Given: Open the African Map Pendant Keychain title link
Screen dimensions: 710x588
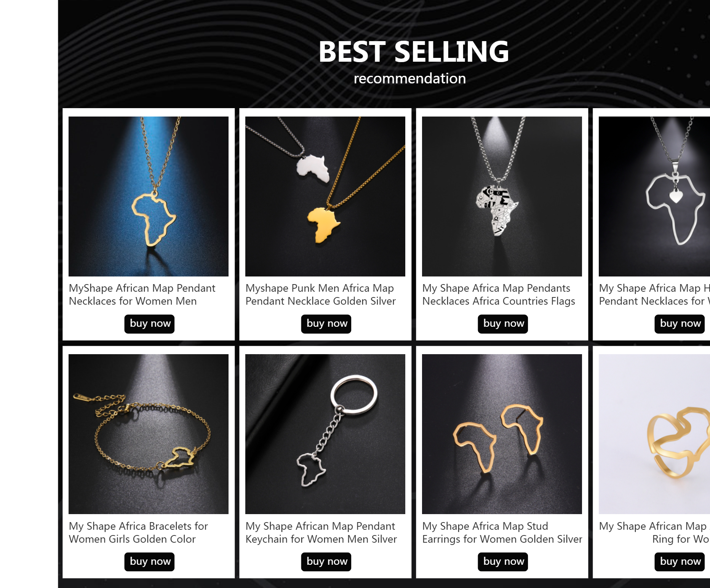Looking at the screenshot, I should pos(321,532).
